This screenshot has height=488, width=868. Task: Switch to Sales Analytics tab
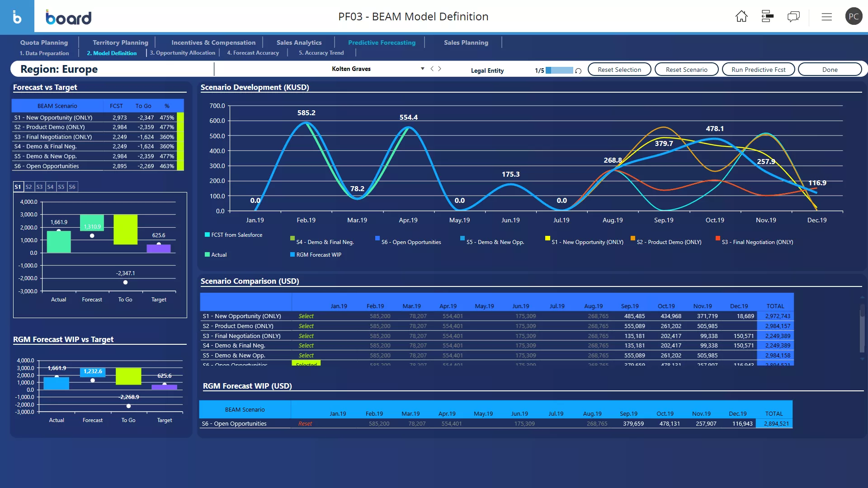299,42
